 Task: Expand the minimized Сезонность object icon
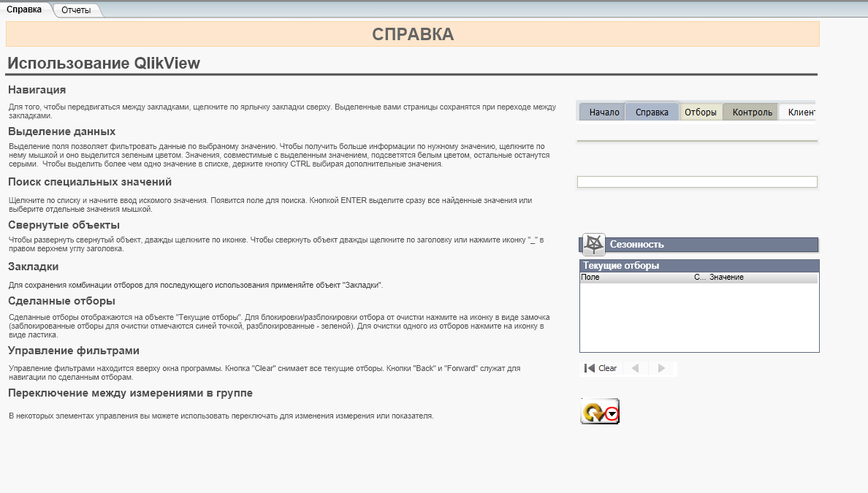pyautogui.click(x=594, y=244)
